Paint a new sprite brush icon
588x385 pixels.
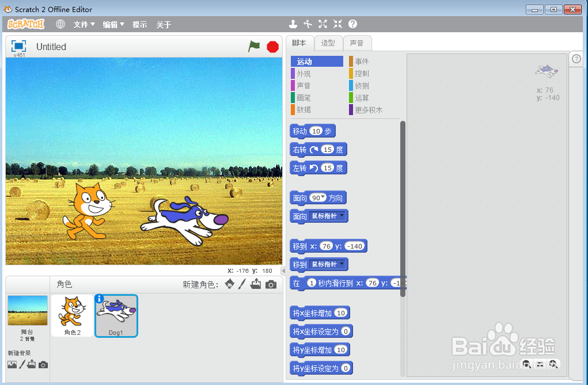[242, 284]
